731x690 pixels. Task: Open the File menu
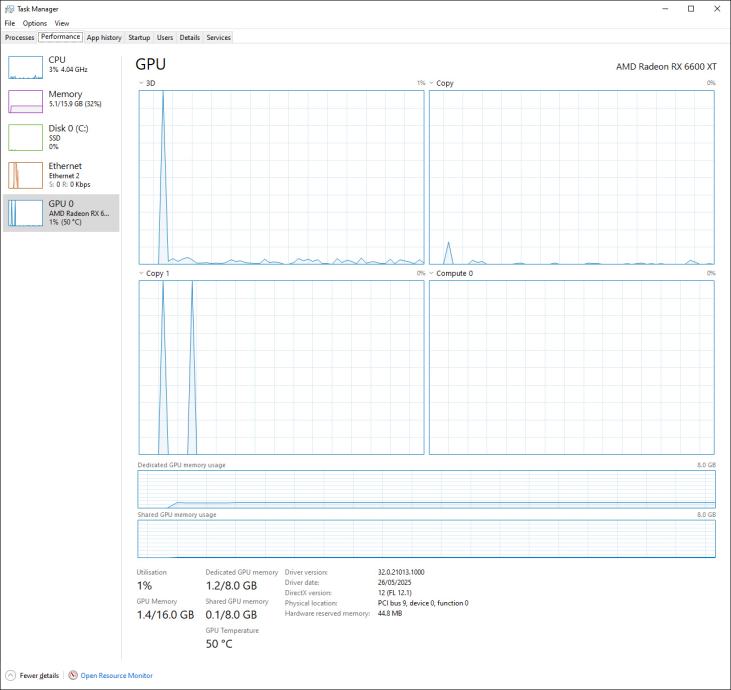tap(10, 23)
